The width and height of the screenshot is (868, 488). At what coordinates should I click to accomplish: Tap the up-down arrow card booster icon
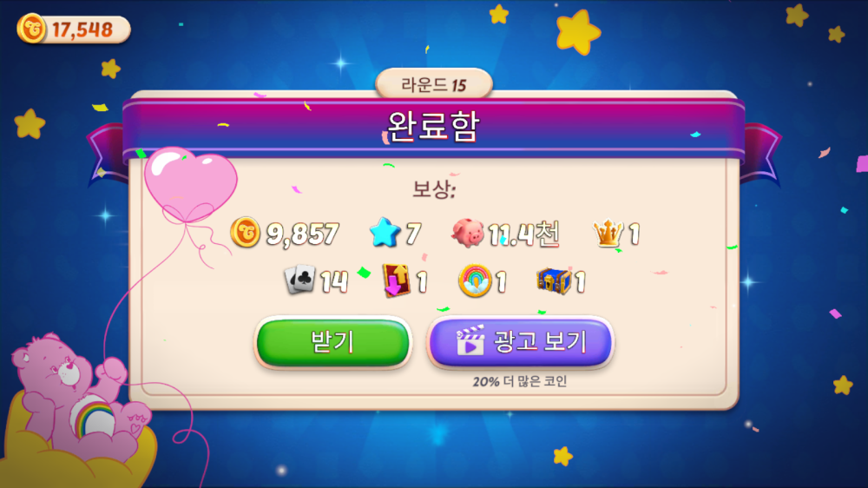click(x=397, y=280)
